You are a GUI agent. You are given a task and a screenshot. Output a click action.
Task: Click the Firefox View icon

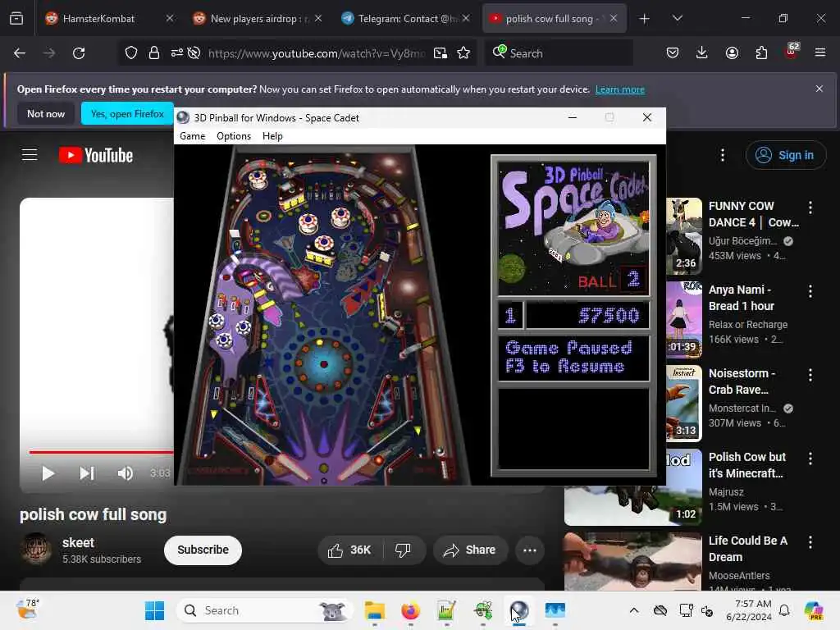pos(16,19)
